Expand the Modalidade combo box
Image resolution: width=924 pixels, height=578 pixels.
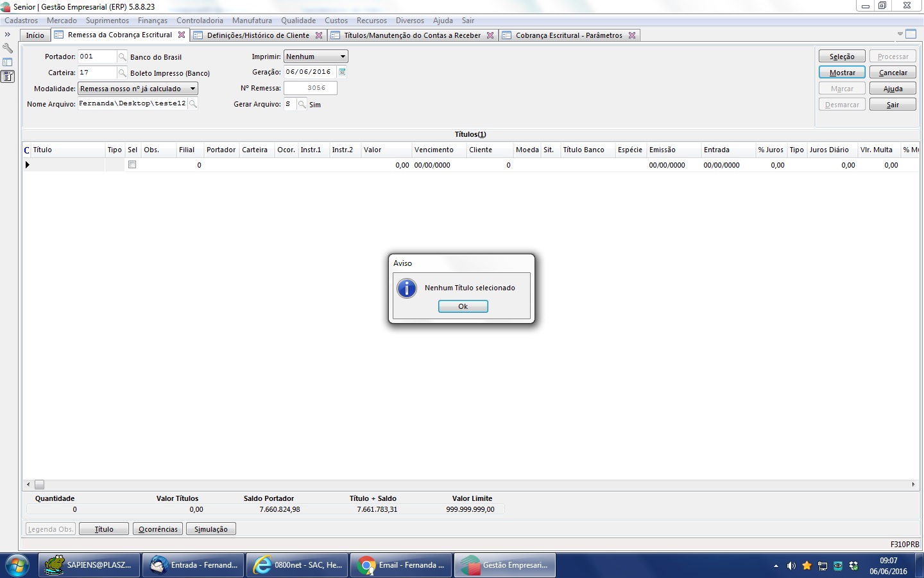193,89
